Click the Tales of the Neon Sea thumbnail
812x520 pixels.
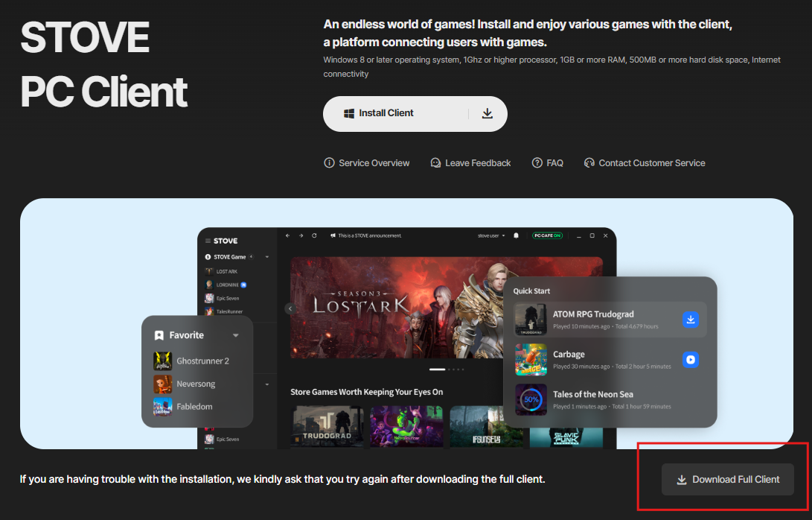point(531,400)
